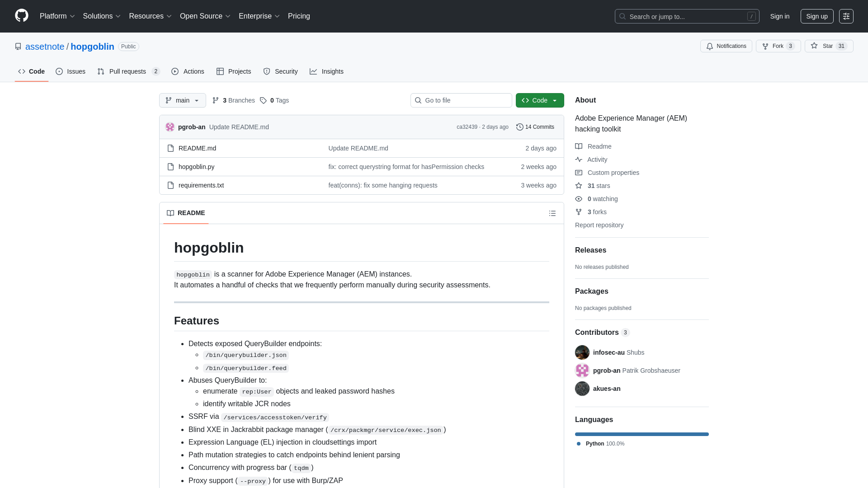Toggle Notifications for this repository
The width and height of the screenshot is (868, 488).
point(726,46)
